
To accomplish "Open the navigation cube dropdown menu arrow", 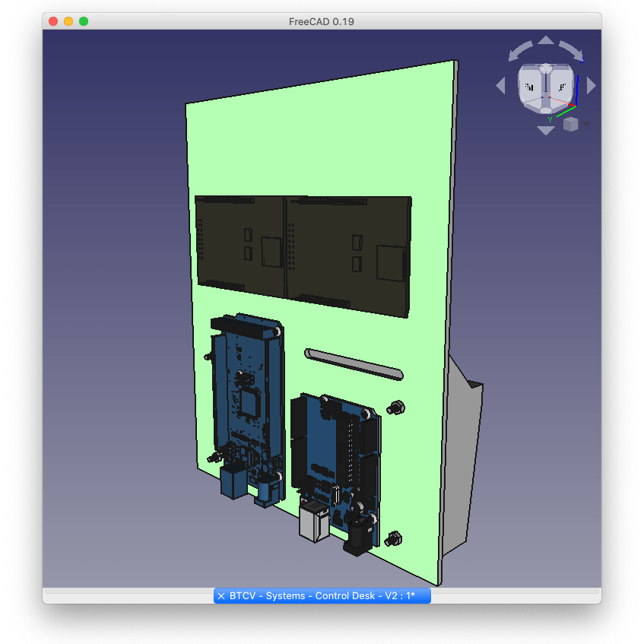I will 586,124.
